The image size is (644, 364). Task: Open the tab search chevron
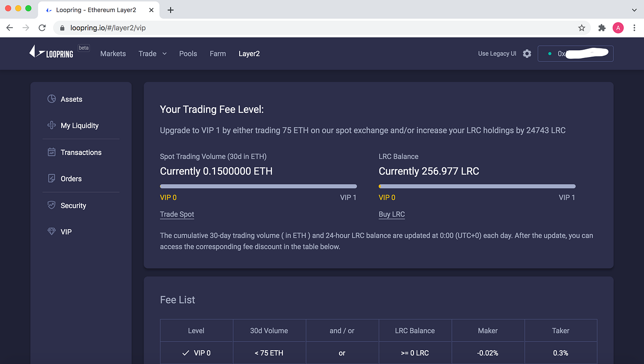634,10
